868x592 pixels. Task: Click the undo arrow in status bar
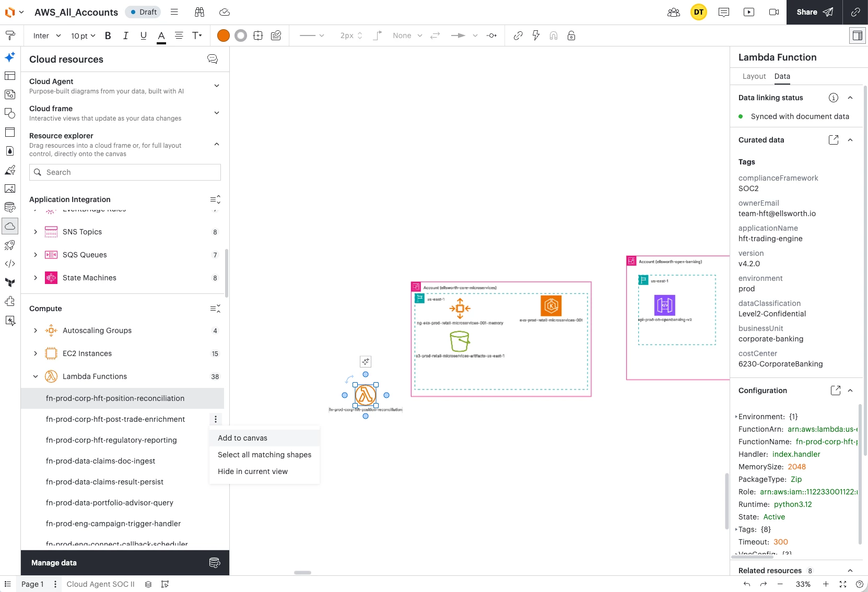point(747,584)
